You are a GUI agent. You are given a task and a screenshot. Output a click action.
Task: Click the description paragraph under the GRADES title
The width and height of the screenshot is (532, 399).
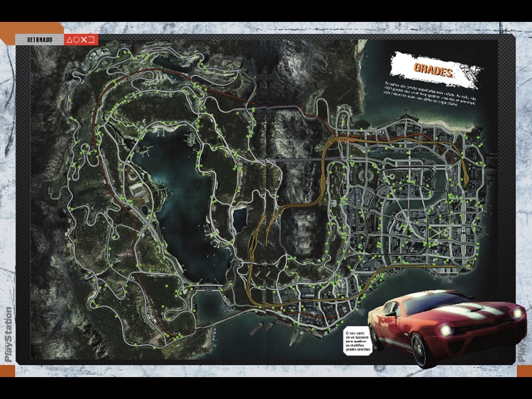431,94
